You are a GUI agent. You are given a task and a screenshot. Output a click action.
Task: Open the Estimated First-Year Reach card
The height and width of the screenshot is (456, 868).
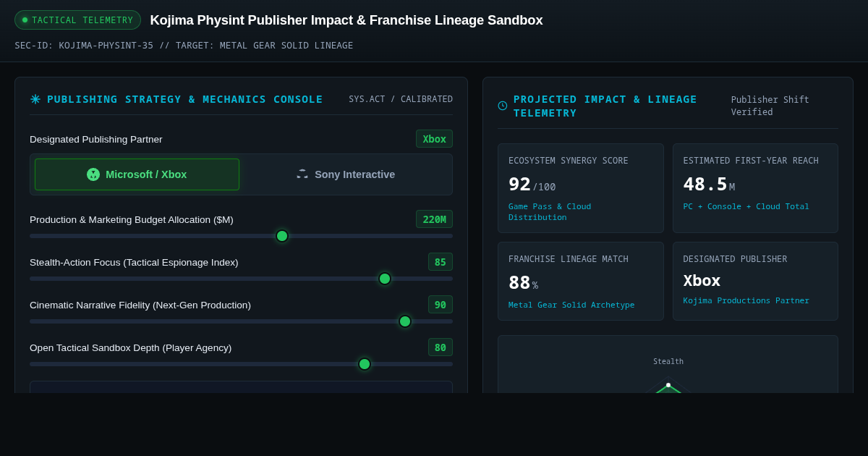click(755, 188)
